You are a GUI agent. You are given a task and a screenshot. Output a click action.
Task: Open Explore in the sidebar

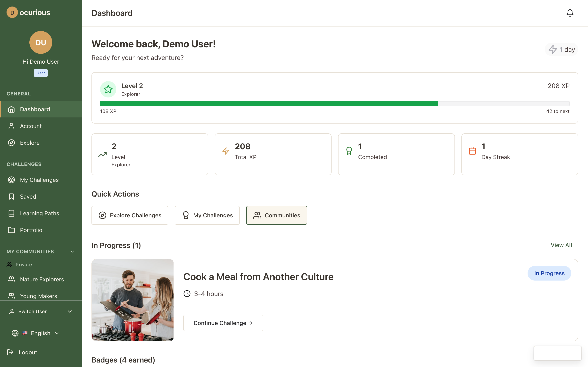point(30,143)
